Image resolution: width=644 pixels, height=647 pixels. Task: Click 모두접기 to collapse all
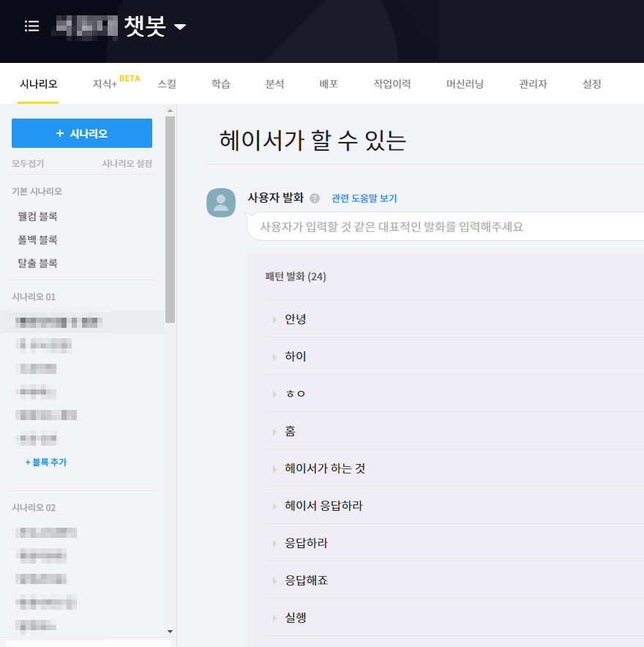click(28, 163)
